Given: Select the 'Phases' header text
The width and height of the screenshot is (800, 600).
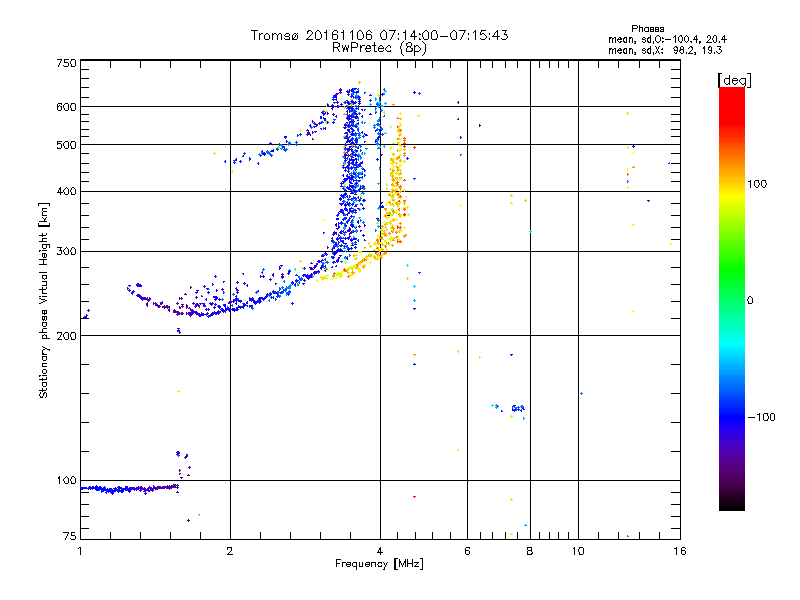Looking at the screenshot, I should click(x=647, y=29).
